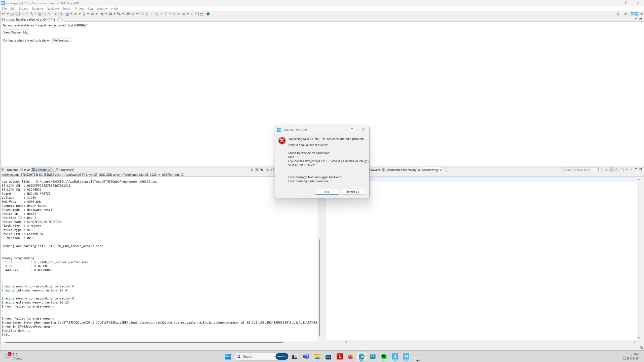Switch to the Problems tab
Image resolution: width=644 pixels, height=362 pixels.
12,170
